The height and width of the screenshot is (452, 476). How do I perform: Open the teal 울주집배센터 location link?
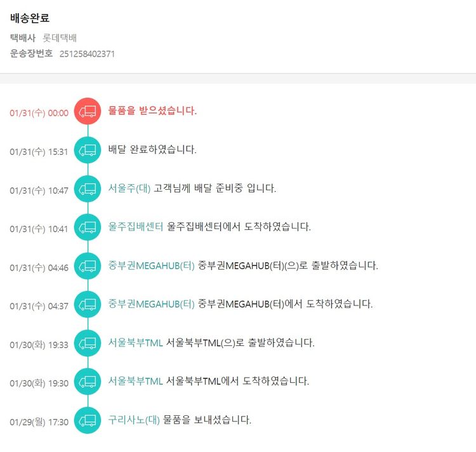[136, 227]
